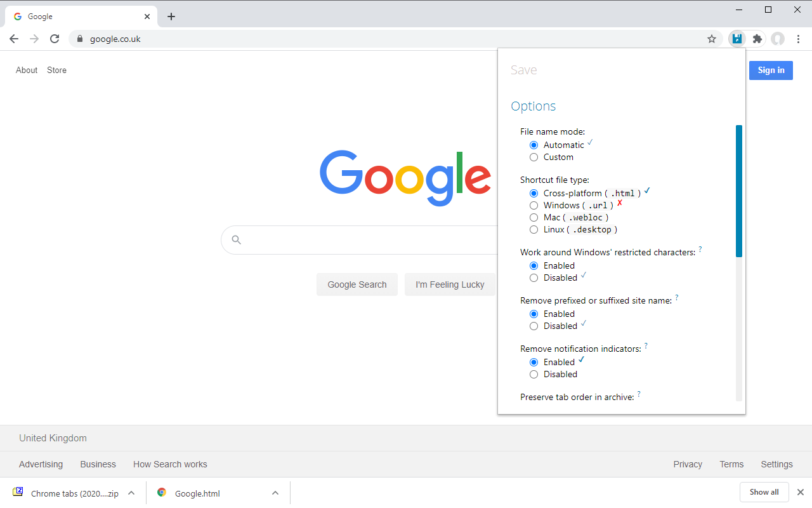
Task: Click the Google logo
Action: (x=405, y=178)
